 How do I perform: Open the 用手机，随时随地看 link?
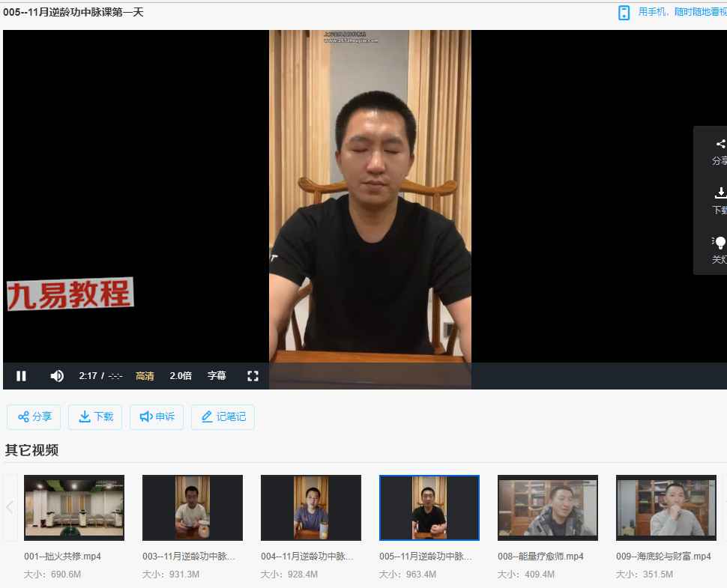tap(682, 12)
